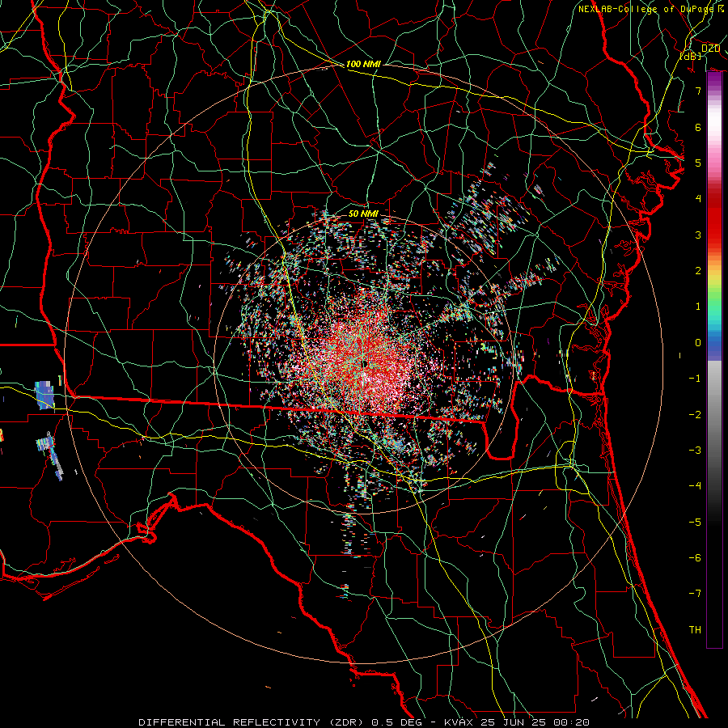Click the 2 value on the color scale
The height and width of the screenshot is (728, 728).
698,271
